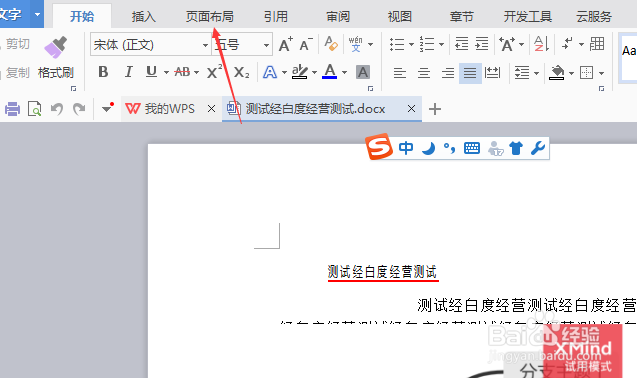The image size is (637, 378).
Task: Apply the text highlight color
Action: 300,72
